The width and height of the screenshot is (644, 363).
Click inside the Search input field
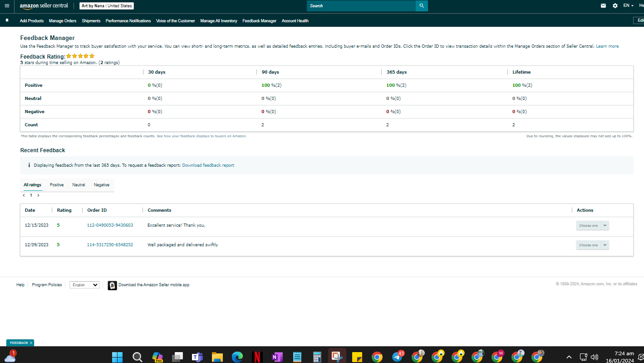coord(361,6)
